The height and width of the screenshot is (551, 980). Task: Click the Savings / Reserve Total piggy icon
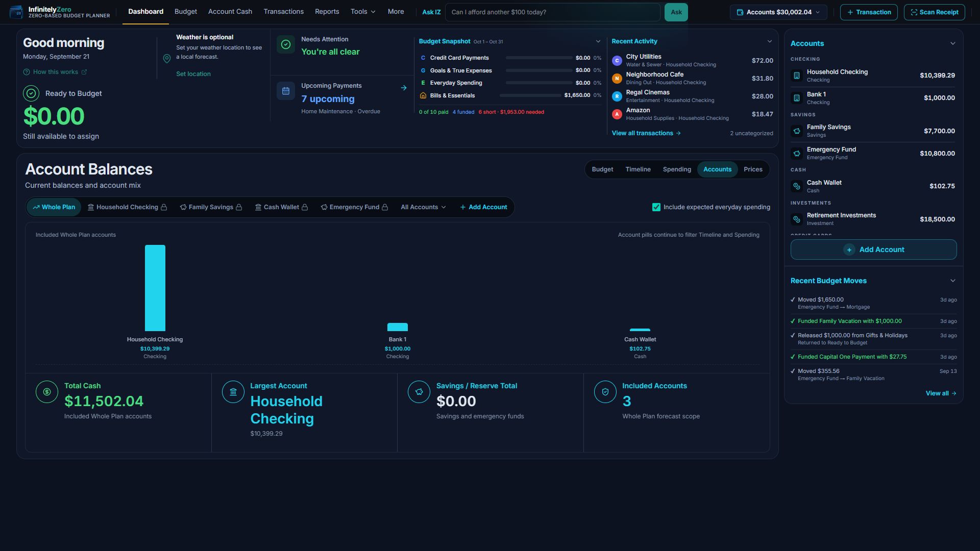pyautogui.click(x=419, y=392)
